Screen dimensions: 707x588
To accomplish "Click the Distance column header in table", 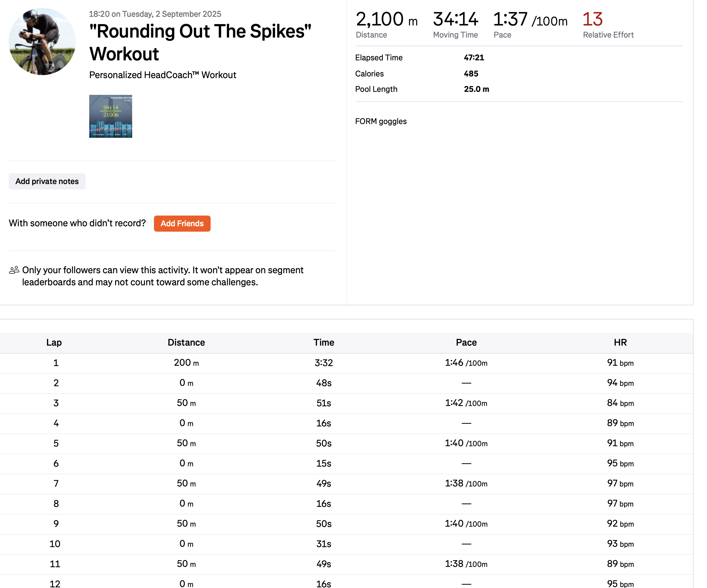I will pyautogui.click(x=186, y=342).
